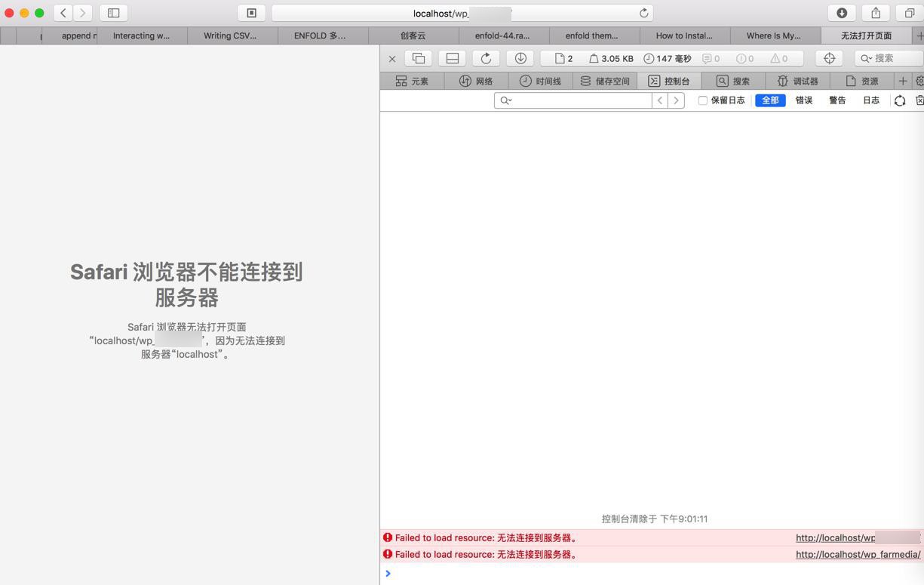Go back in Safari history
Viewport: 924px width, 585px height.
(63, 13)
